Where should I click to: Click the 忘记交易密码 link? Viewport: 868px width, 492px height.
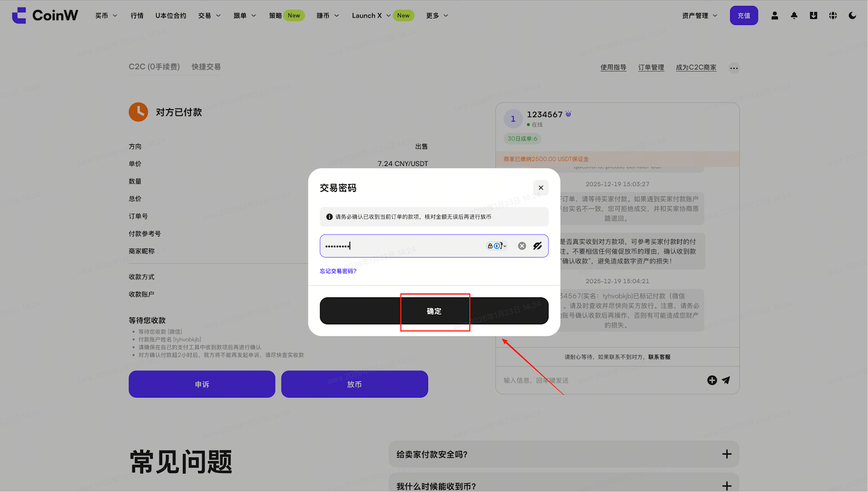pos(338,271)
